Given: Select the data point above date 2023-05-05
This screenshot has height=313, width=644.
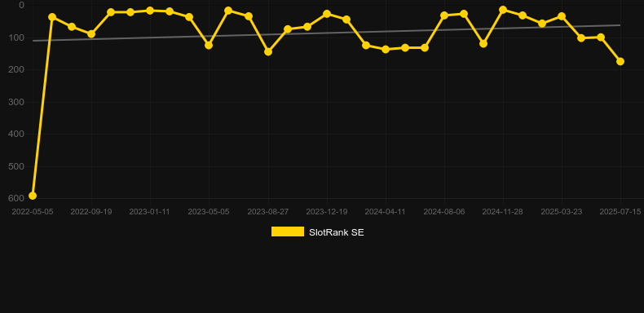Looking at the screenshot, I should pos(209,45).
